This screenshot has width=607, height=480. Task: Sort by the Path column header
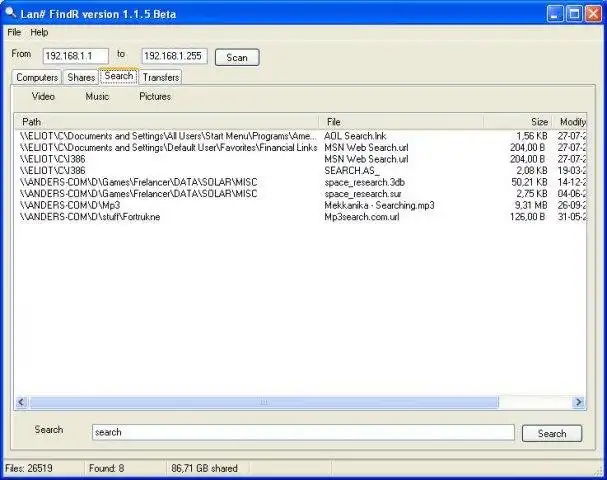[166, 122]
